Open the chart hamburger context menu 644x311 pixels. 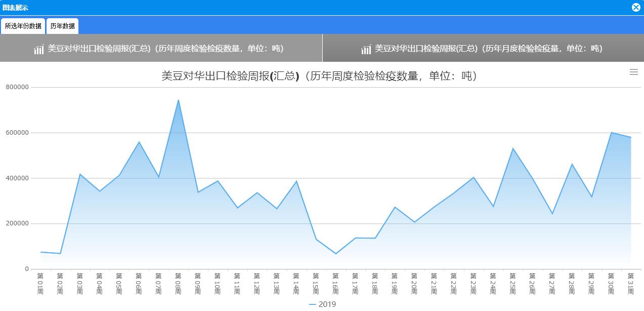pos(633,72)
